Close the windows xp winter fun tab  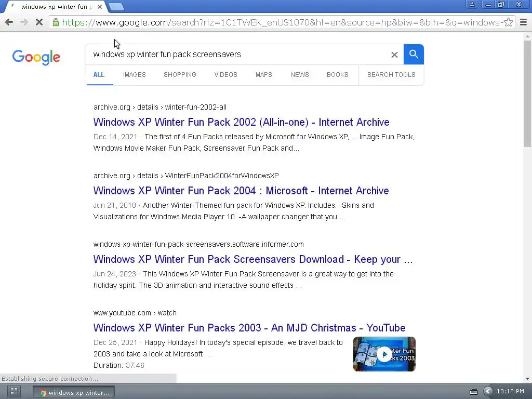coord(100,6)
